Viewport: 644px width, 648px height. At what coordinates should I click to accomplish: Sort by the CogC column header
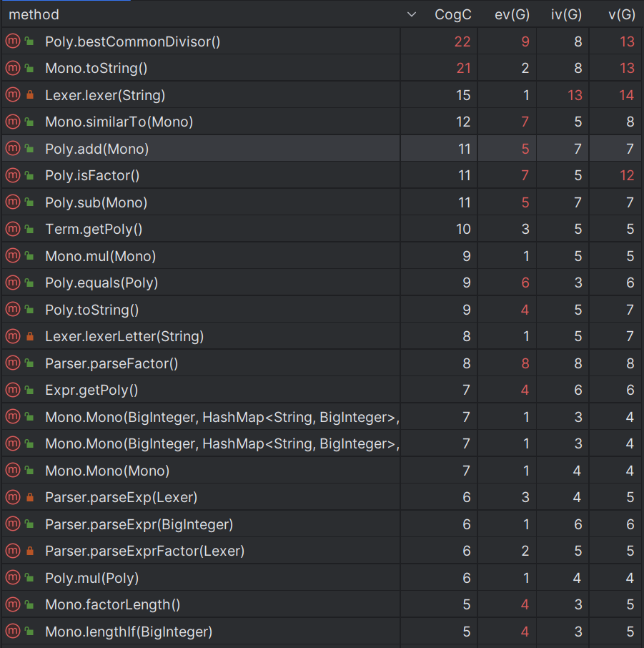452,14
